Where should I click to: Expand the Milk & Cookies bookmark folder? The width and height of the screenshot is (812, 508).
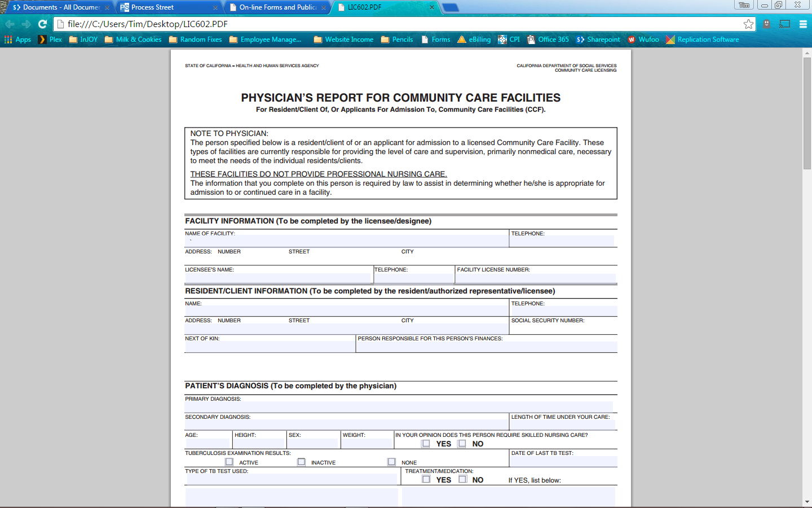click(133, 40)
